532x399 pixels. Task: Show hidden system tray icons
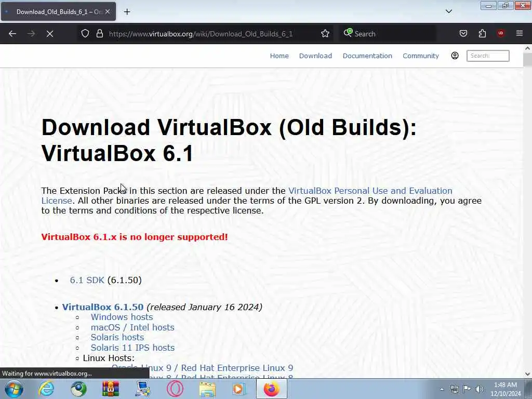[x=442, y=389]
